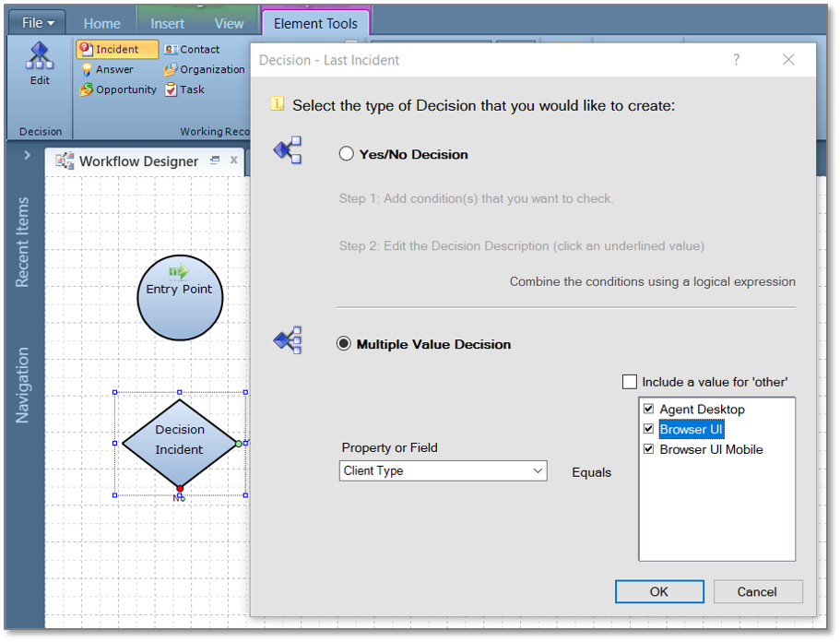The width and height of the screenshot is (840, 642).
Task: Click the Multiple Value Decision branch icon
Action: tap(288, 340)
